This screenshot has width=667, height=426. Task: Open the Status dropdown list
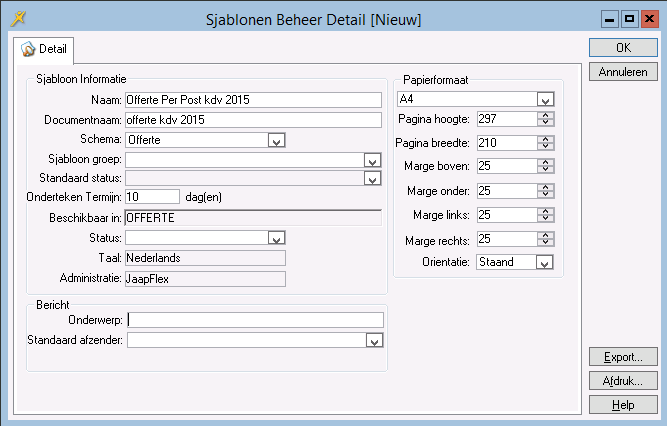(x=276, y=238)
